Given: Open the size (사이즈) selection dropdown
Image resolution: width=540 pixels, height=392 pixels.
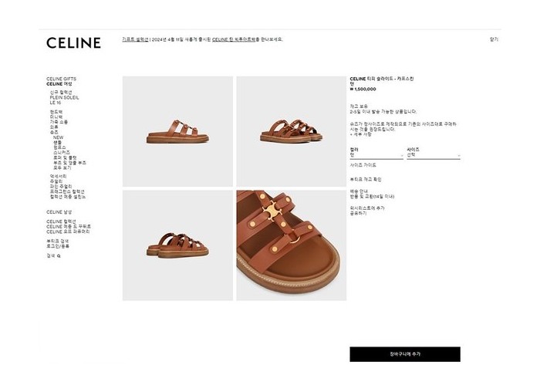Looking at the screenshot, I should click(x=434, y=153).
